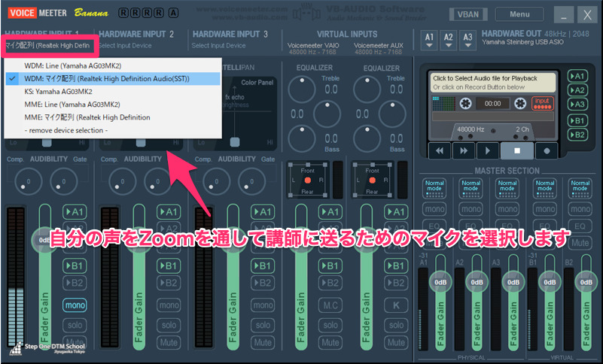Mute Hardware Input 2
603x364 pixels.
pyautogui.click(x=169, y=342)
